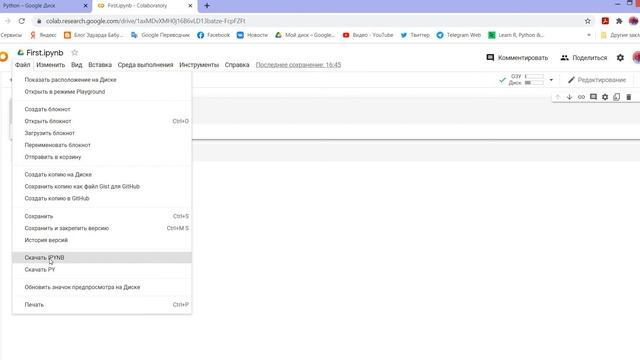This screenshot has width=640, height=360.
Task: Open Редактирование mode dropdown
Action: [597, 80]
